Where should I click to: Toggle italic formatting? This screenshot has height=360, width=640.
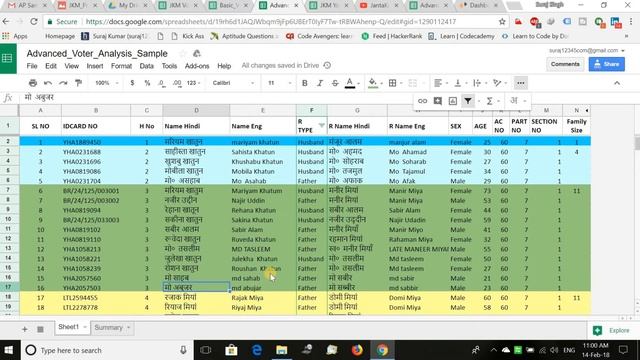pyautogui.click(x=320, y=83)
